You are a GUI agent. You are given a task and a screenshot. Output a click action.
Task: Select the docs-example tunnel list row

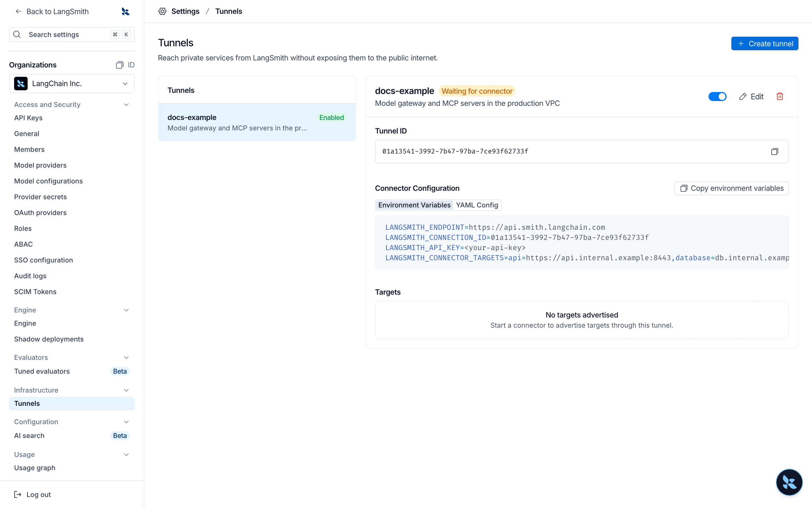click(257, 122)
